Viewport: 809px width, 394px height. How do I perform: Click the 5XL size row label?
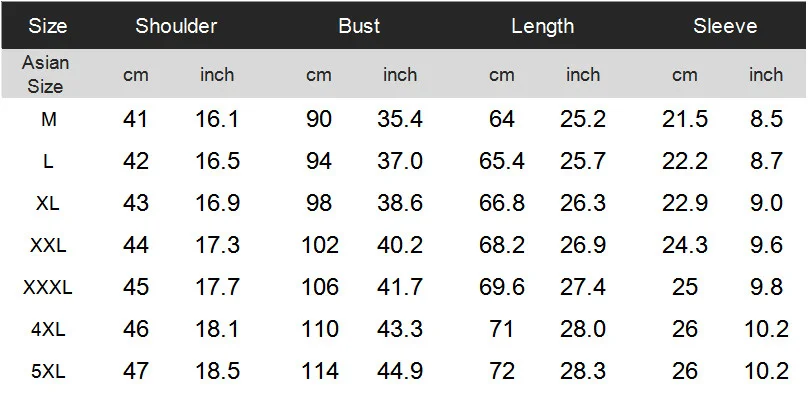[x=48, y=371]
